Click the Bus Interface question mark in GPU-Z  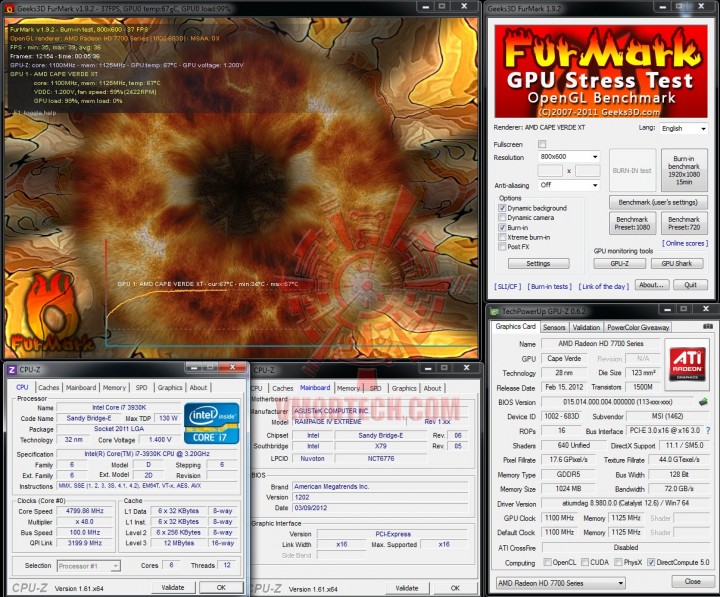pos(708,431)
